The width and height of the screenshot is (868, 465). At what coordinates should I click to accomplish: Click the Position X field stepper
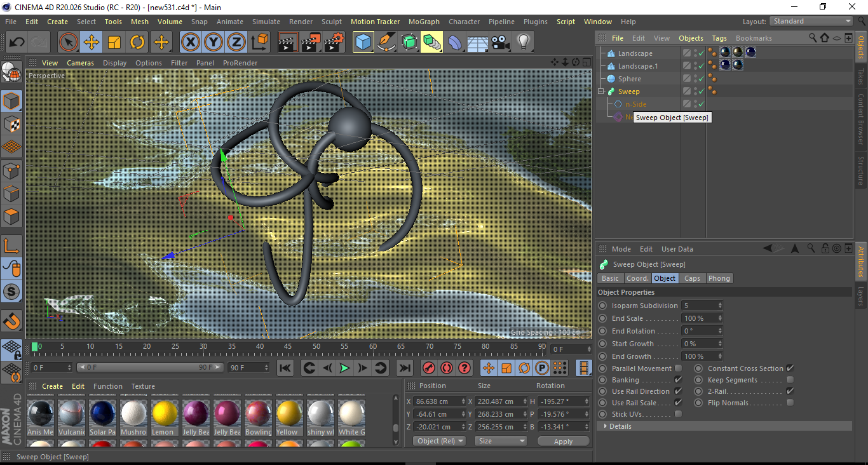465,401
